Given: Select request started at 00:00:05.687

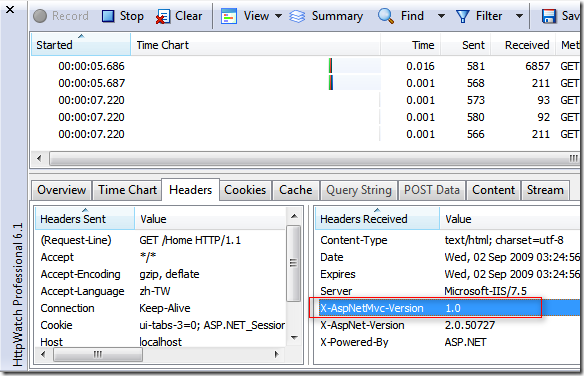Looking at the screenshot, I should tap(305, 83).
